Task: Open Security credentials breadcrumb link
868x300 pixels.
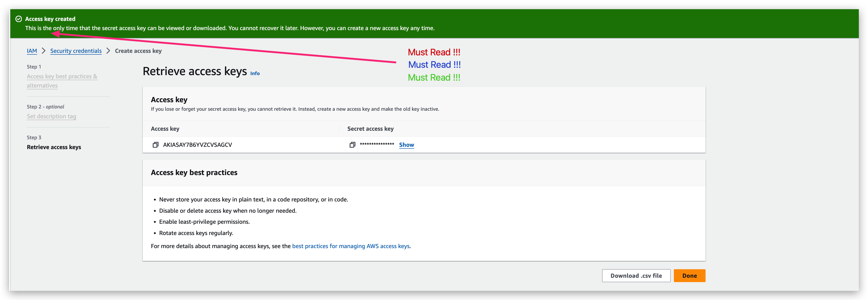Action: click(x=76, y=51)
